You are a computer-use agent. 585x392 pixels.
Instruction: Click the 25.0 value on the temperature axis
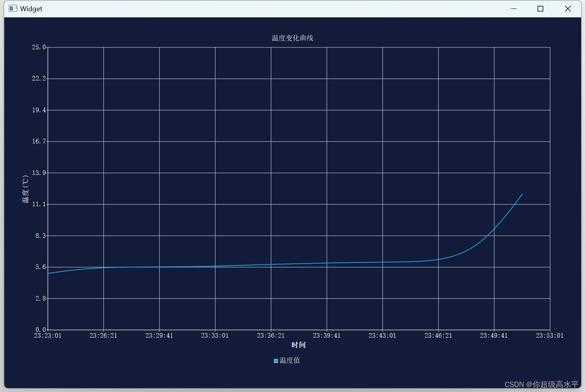[39, 47]
